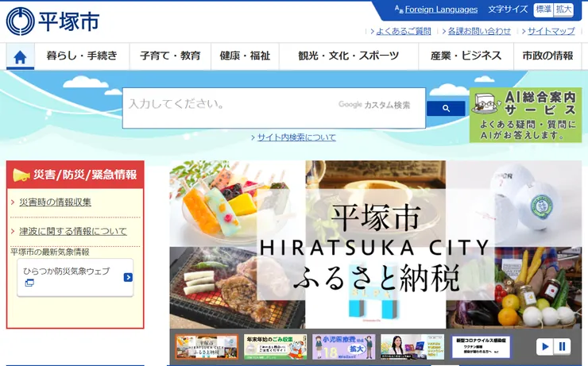Select the ふるさと納税 slide thumbnail
This screenshot has height=366, width=588.
tap(207, 347)
